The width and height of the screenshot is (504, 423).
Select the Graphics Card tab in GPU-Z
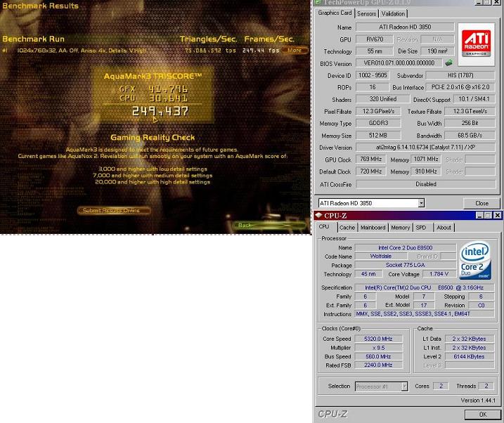pos(335,13)
